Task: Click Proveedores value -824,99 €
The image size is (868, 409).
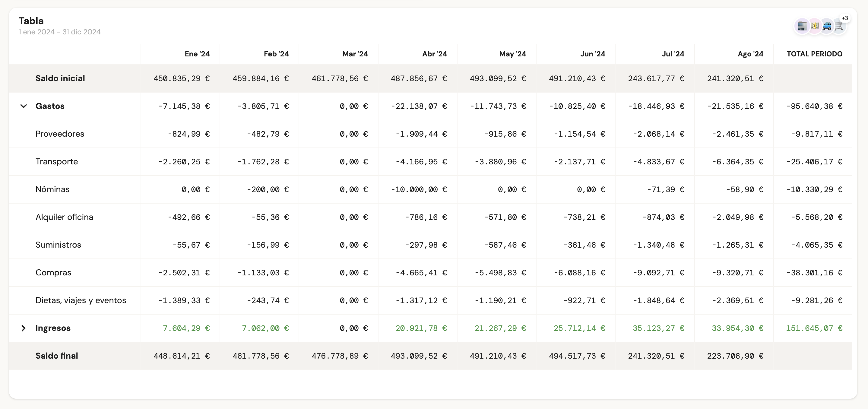Action: [189, 134]
